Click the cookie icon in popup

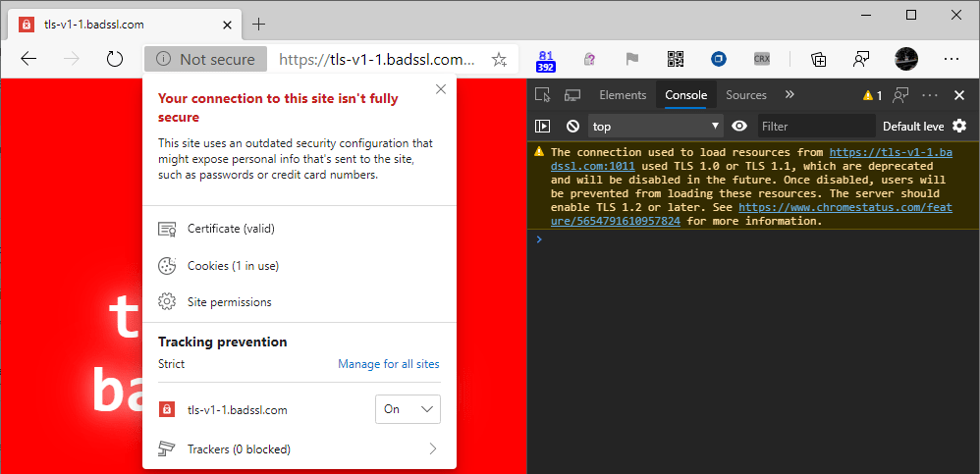tap(167, 265)
